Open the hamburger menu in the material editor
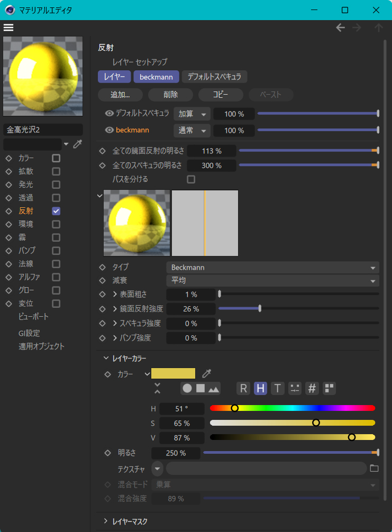The width and height of the screenshot is (392, 532). click(x=8, y=27)
